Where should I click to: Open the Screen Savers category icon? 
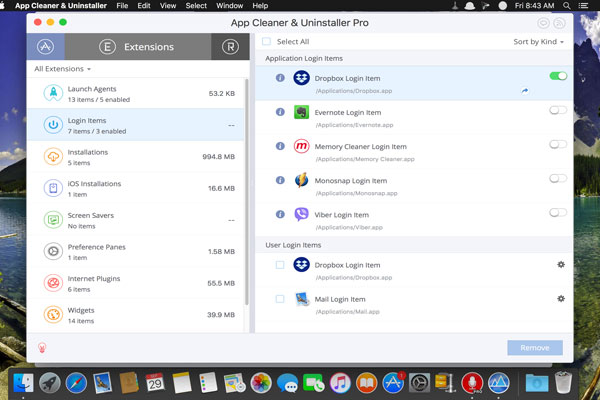(x=52, y=219)
